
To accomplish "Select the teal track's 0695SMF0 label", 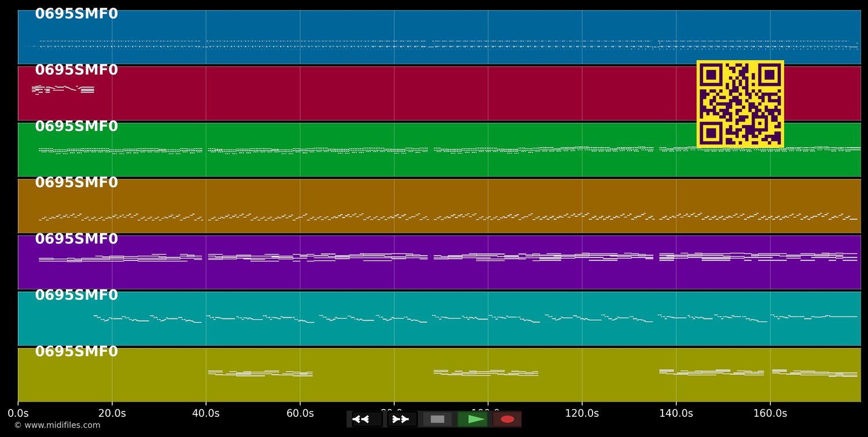I will [x=76, y=295].
